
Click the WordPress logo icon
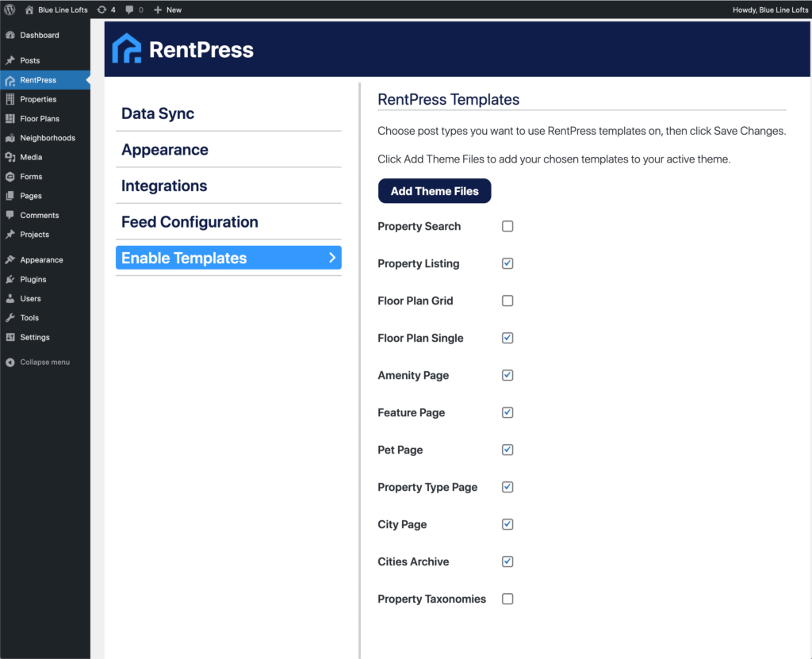click(x=10, y=10)
